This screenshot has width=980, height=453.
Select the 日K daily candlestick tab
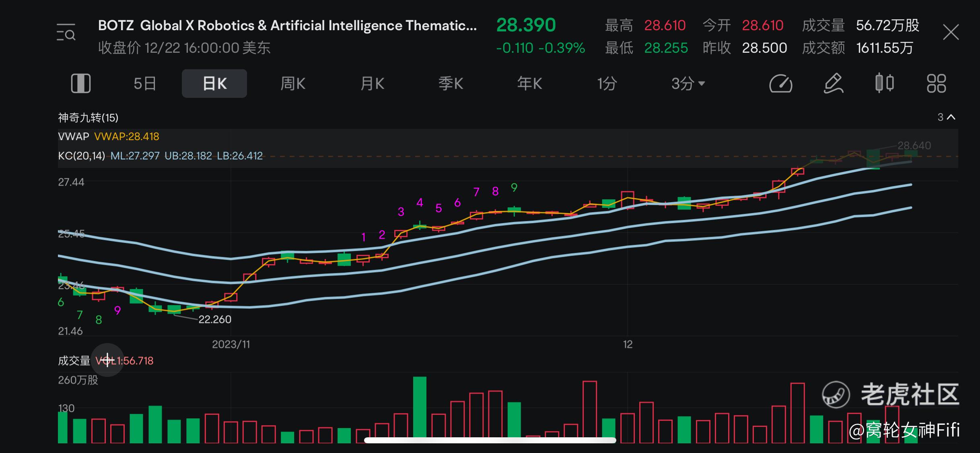214,83
